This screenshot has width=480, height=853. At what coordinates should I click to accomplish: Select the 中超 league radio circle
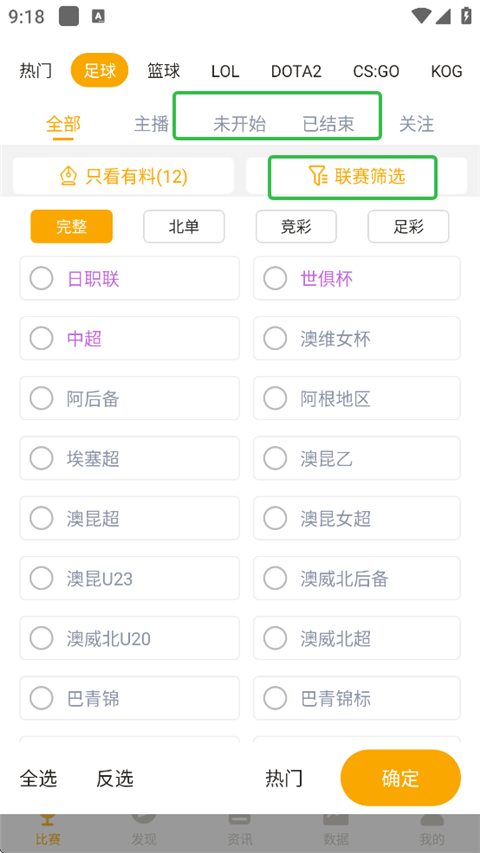click(41, 338)
